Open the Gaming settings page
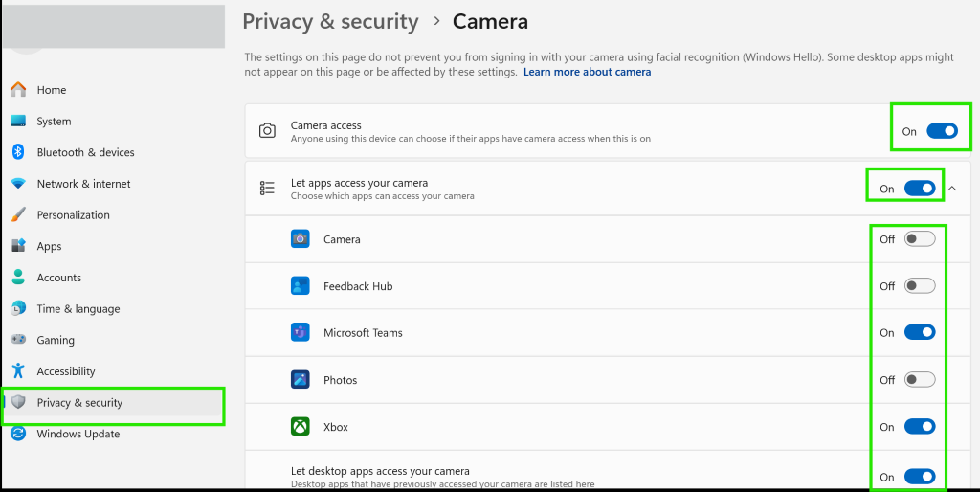 [x=56, y=340]
